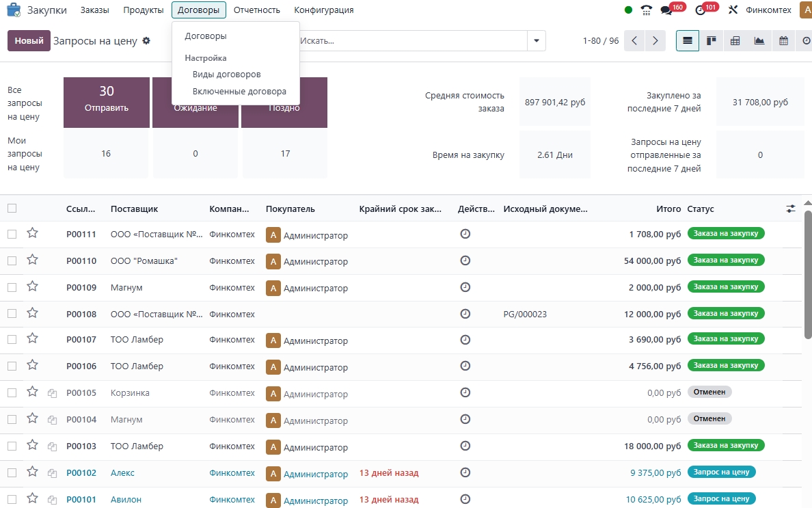Open conversations with 160 unread messages
Screen dimensions: 812x508
coord(666,10)
